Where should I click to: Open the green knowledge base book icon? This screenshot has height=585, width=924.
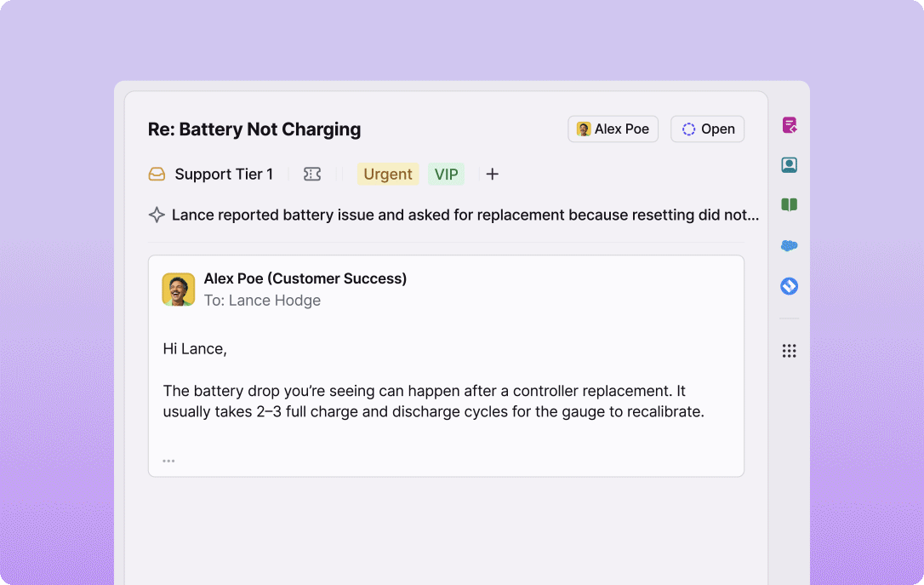coord(790,205)
